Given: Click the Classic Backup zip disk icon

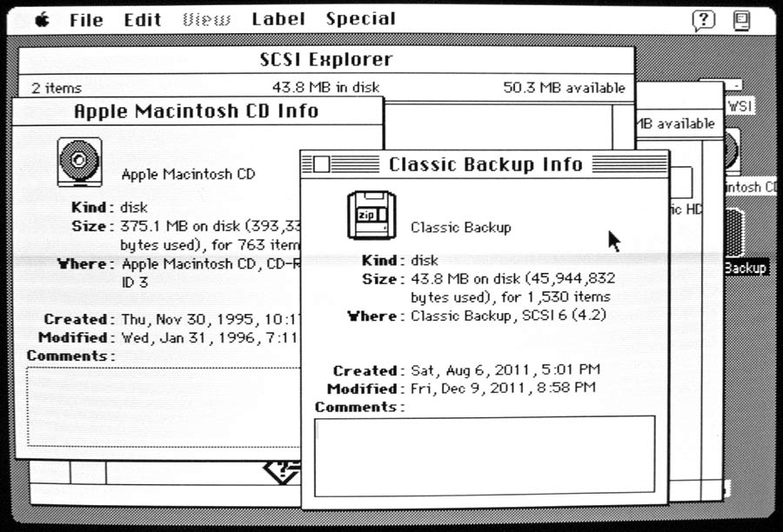Looking at the screenshot, I should [x=371, y=215].
